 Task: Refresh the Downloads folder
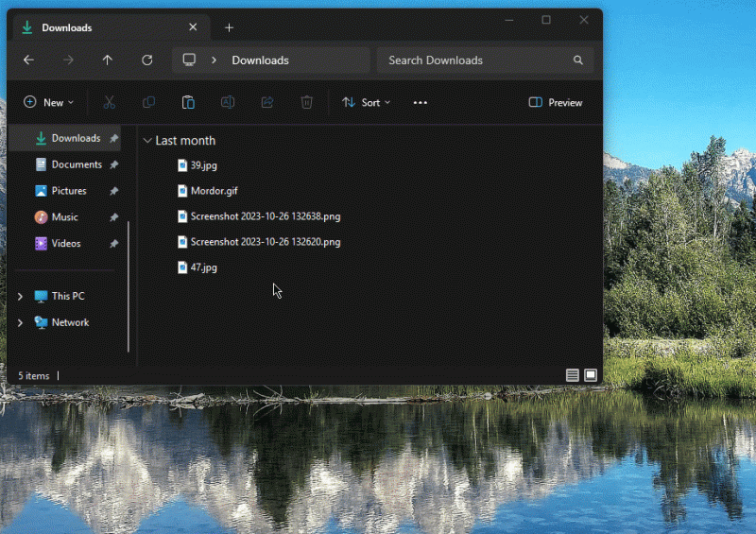click(x=147, y=60)
